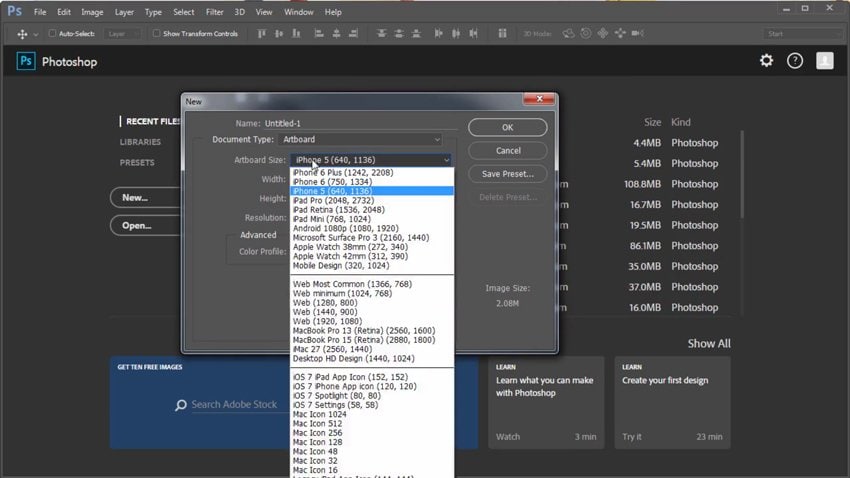The width and height of the screenshot is (850, 478).
Task: Open the Image menu
Action: [x=92, y=12]
